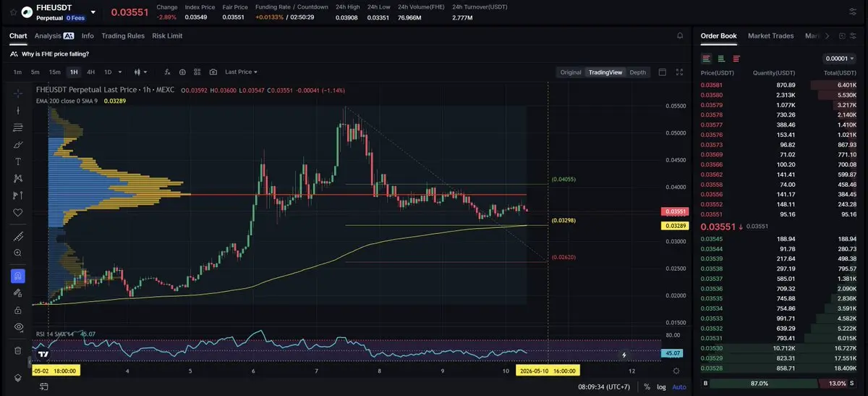868x396 pixels.
Task: Open the object tree layers icon
Action: coord(18,378)
